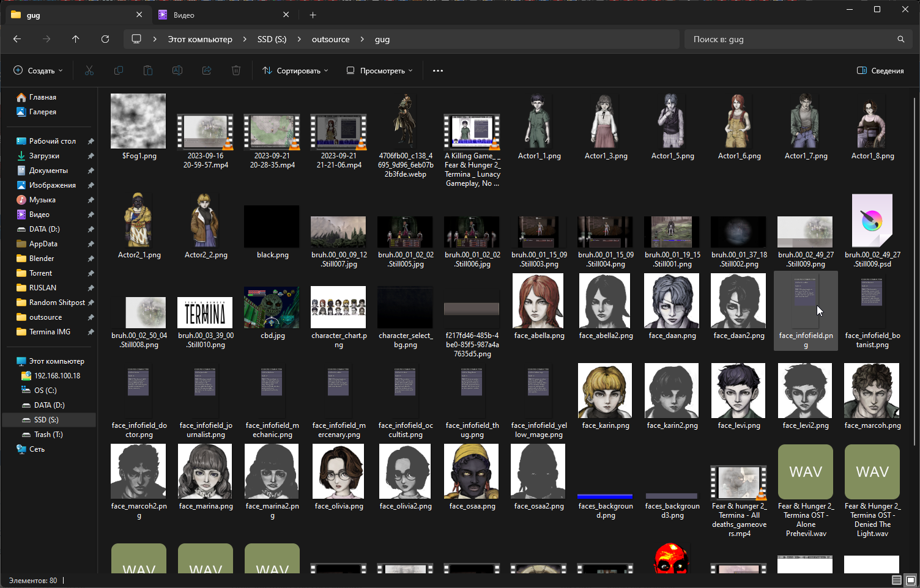This screenshot has width=920, height=588.
Task: Go back with the left arrow
Action: (17, 39)
